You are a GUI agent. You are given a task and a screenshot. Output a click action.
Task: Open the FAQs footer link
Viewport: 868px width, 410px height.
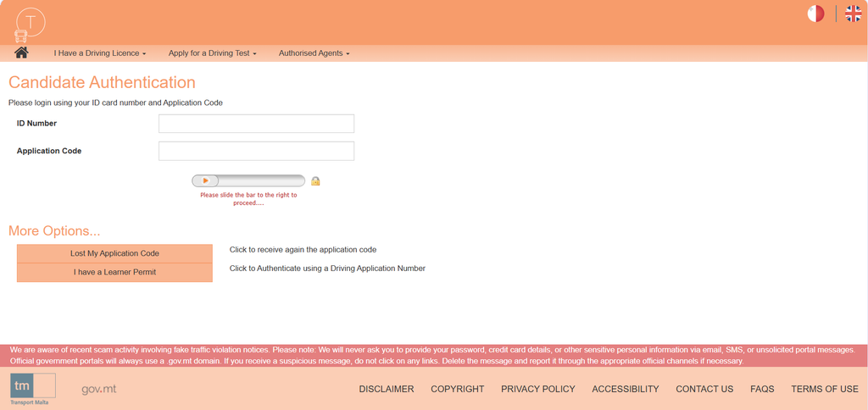tap(762, 389)
